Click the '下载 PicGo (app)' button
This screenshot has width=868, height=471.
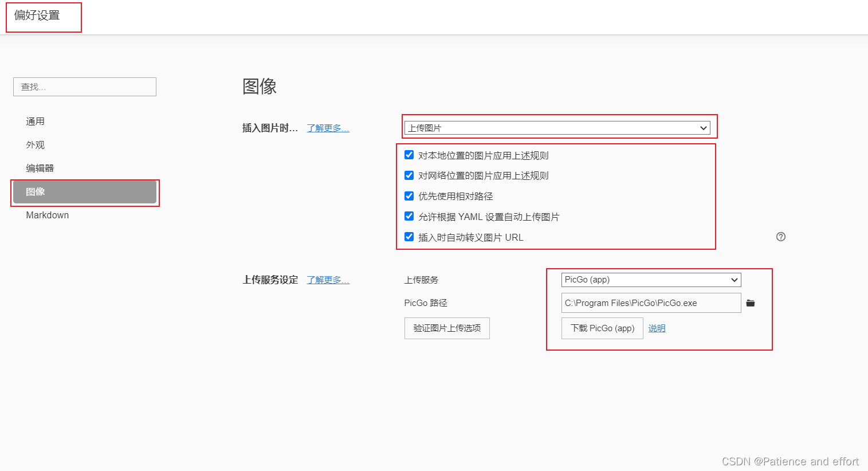tap(602, 328)
